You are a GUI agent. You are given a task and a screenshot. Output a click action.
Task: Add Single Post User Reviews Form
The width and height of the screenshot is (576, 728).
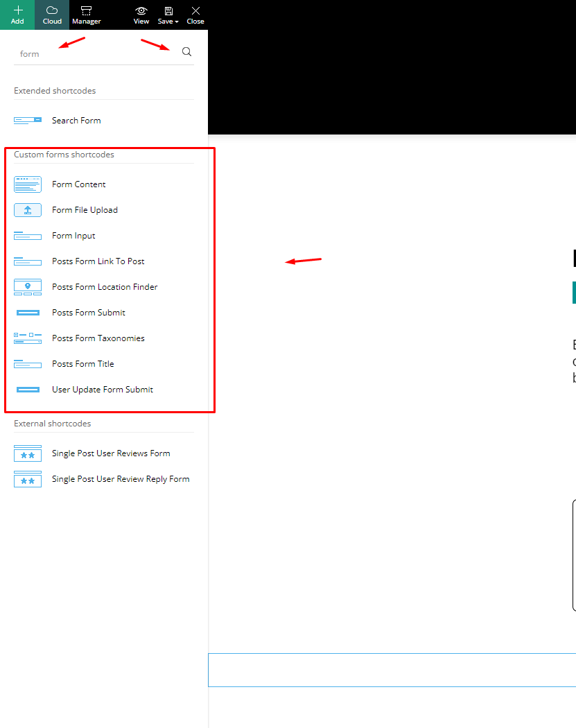point(111,453)
